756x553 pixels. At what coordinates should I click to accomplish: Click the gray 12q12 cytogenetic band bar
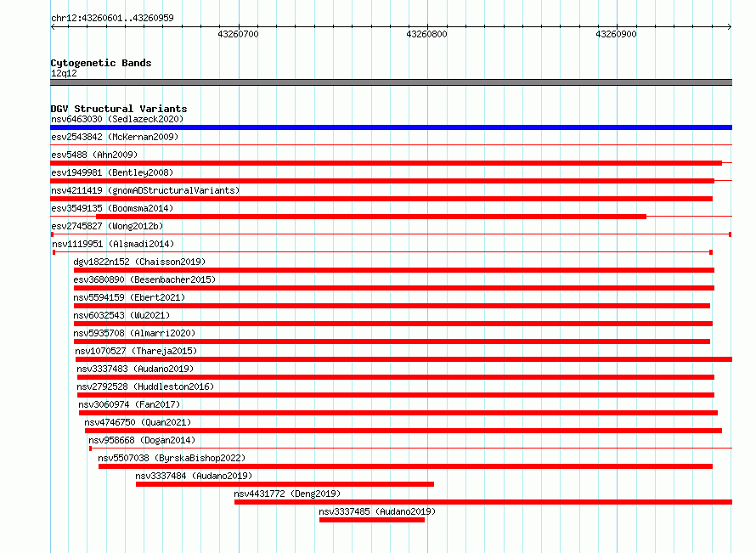(391, 83)
